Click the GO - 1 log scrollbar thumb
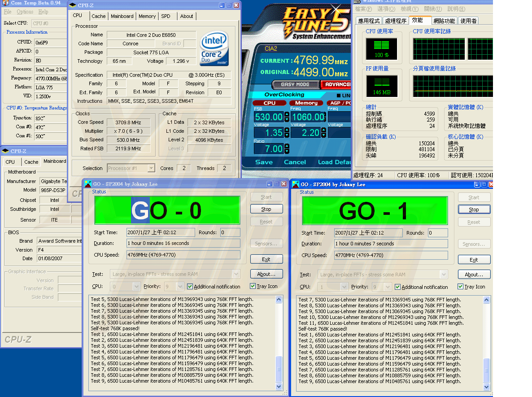 coord(487,370)
